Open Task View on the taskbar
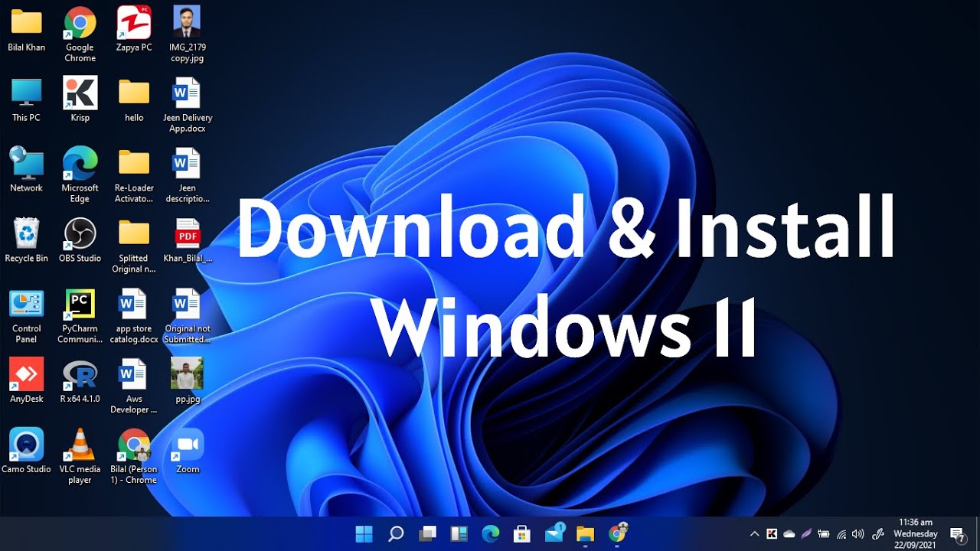The height and width of the screenshot is (551, 980). 427,533
